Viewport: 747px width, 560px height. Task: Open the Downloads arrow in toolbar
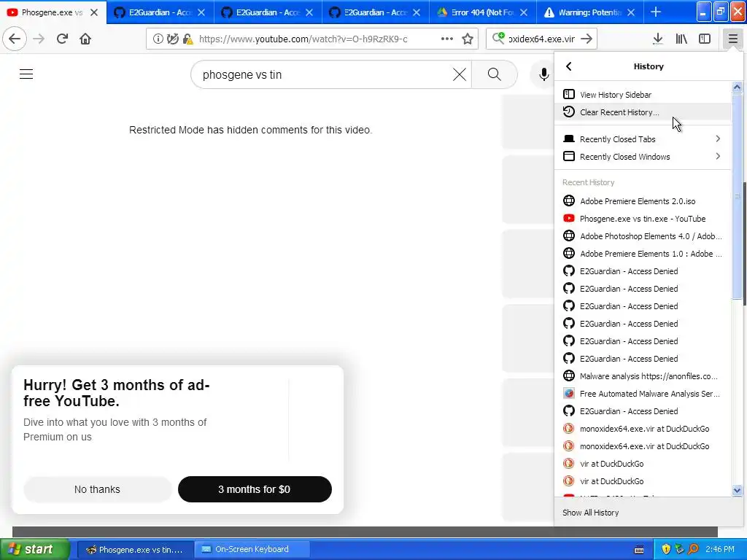coord(657,39)
